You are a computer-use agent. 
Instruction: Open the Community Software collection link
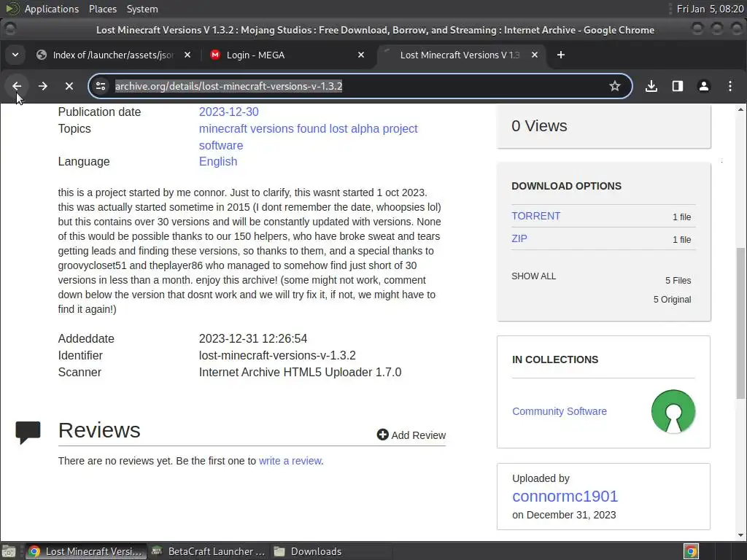coord(560,411)
